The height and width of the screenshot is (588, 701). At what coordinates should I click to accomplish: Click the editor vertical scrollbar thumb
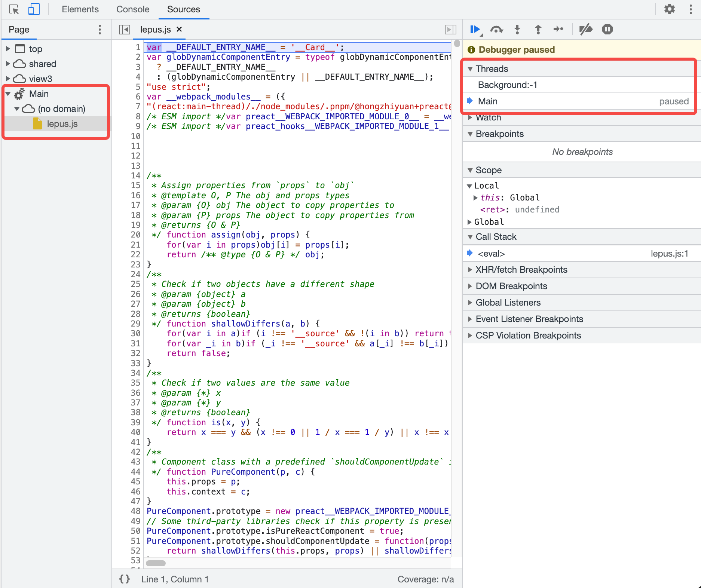coord(457,43)
